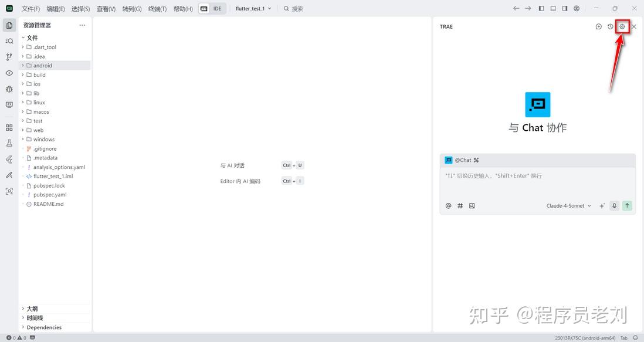The image size is (644, 342).
Task: Open TRAE settings gear in chat panel
Action: pyautogui.click(x=622, y=26)
